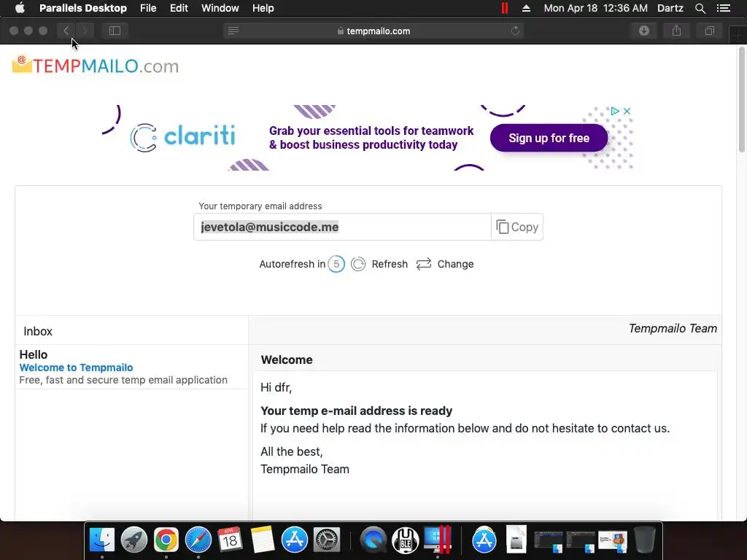Screen dimensions: 747x560
Task: Click the Refresh label
Action: point(390,264)
